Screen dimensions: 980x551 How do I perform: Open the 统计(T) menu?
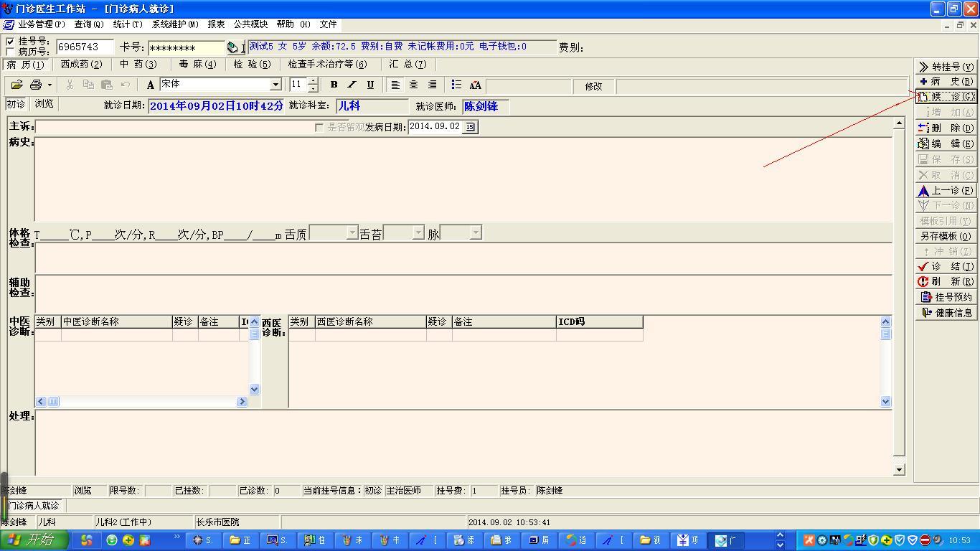pyautogui.click(x=128, y=24)
